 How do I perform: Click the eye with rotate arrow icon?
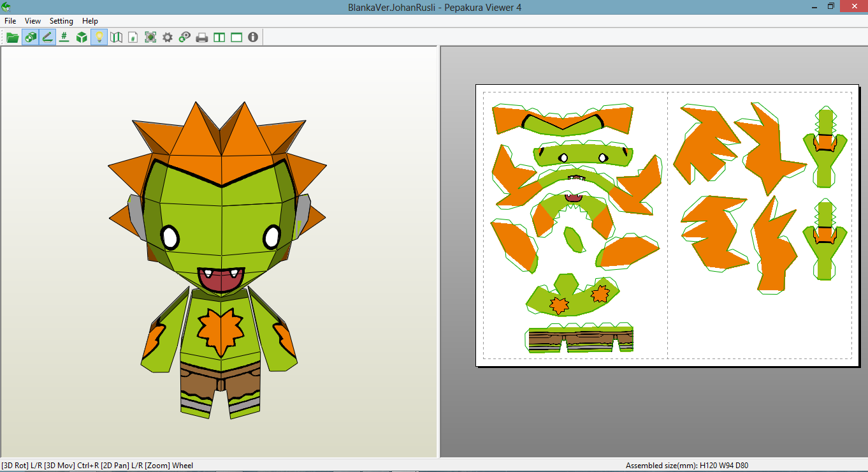click(x=185, y=38)
